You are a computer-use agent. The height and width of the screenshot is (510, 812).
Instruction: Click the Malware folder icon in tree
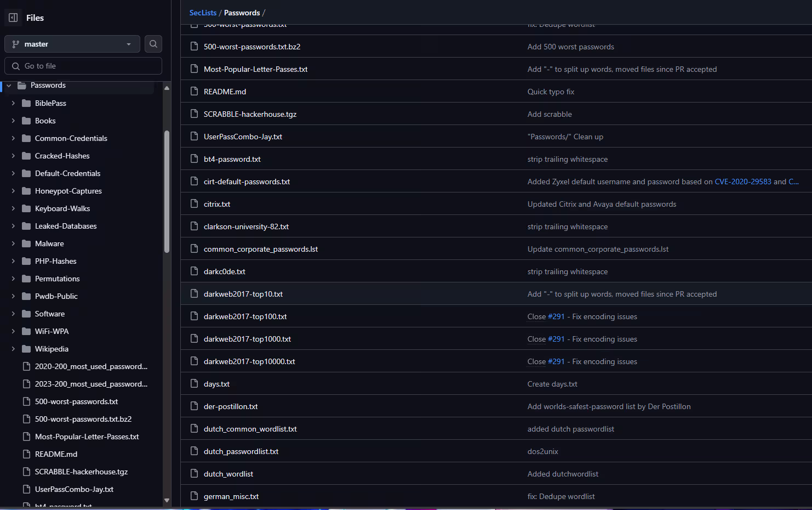26,243
